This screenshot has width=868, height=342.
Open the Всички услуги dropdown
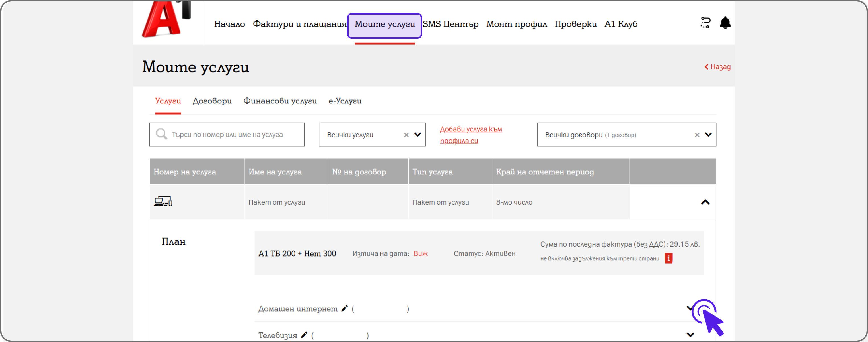tap(417, 135)
